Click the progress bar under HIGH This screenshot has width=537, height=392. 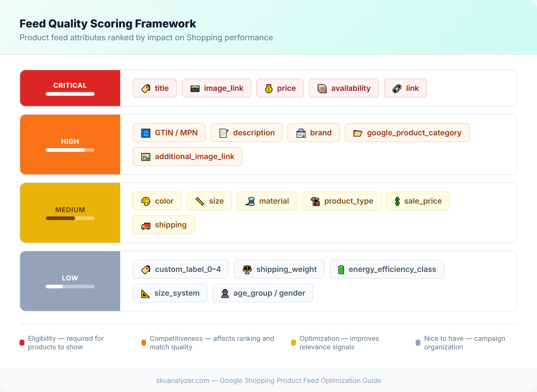pos(70,150)
